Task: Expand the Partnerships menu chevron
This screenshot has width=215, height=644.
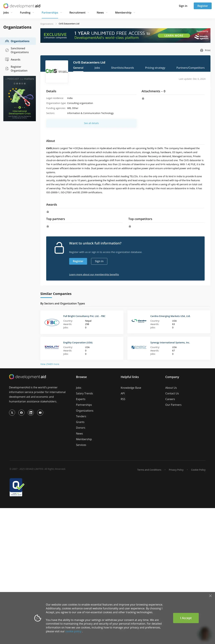Action: click(61, 13)
